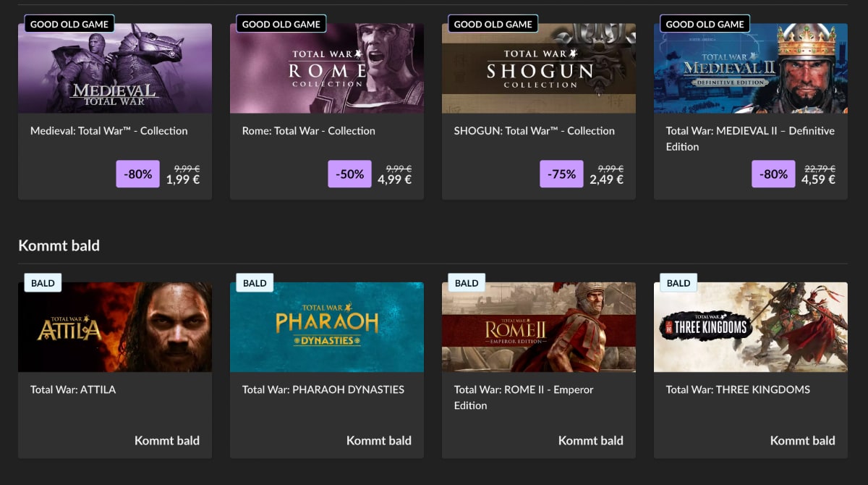Screen dimensions: 868x485
Task: Click the SHOGUN: Total War™ - Collection title
Action: tap(535, 131)
